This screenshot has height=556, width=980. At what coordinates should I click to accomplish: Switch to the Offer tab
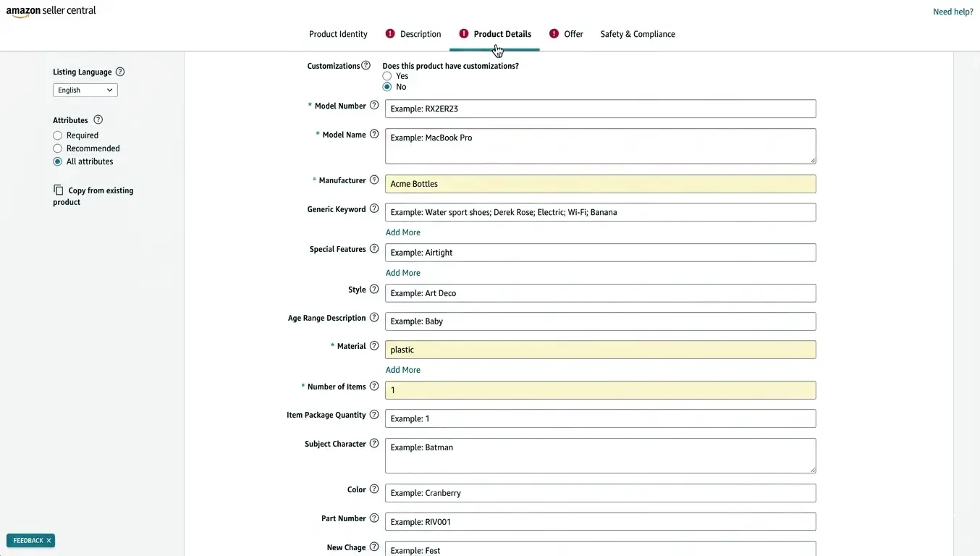[x=572, y=33]
